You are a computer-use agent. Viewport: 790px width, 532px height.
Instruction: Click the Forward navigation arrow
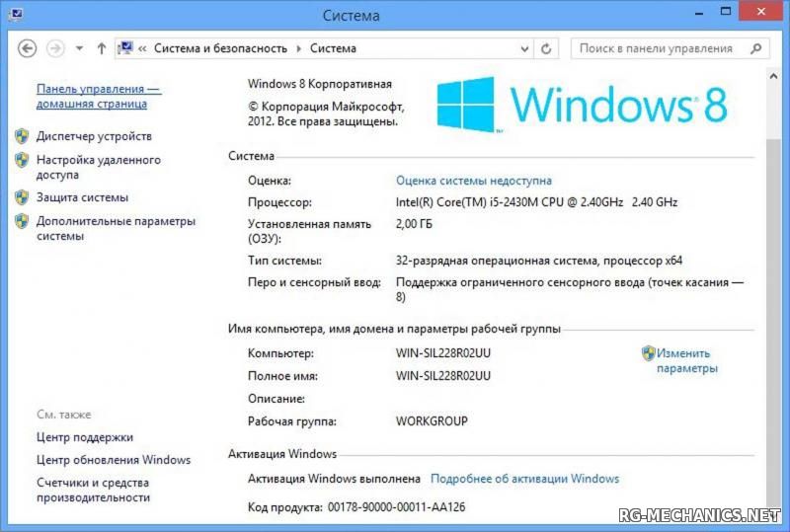pos(55,48)
